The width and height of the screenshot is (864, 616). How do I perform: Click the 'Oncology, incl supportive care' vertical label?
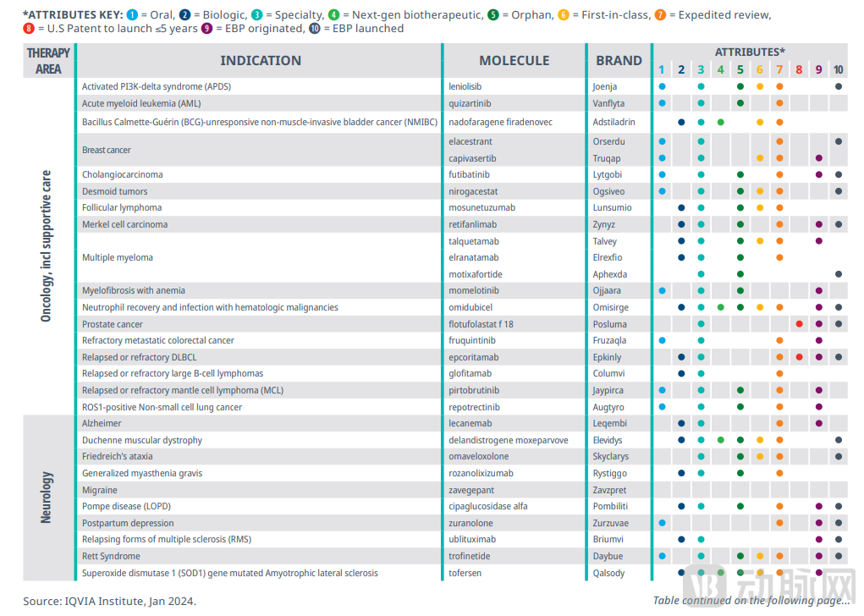[x=47, y=245]
